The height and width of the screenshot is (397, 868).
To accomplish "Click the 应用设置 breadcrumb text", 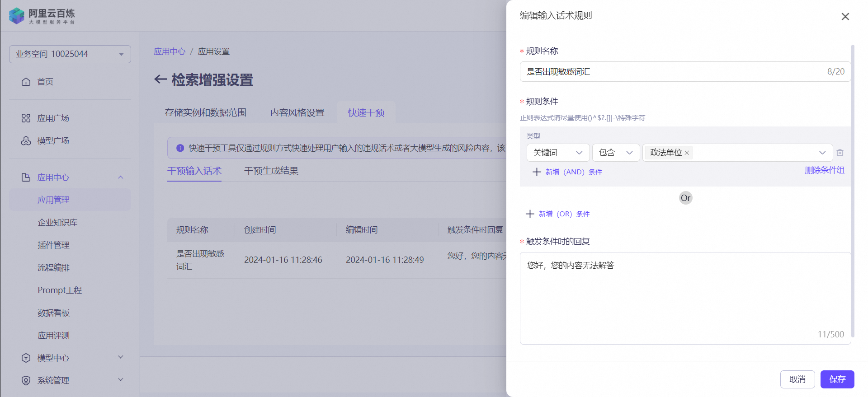I will pyautogui.click(x=213, y=51).
